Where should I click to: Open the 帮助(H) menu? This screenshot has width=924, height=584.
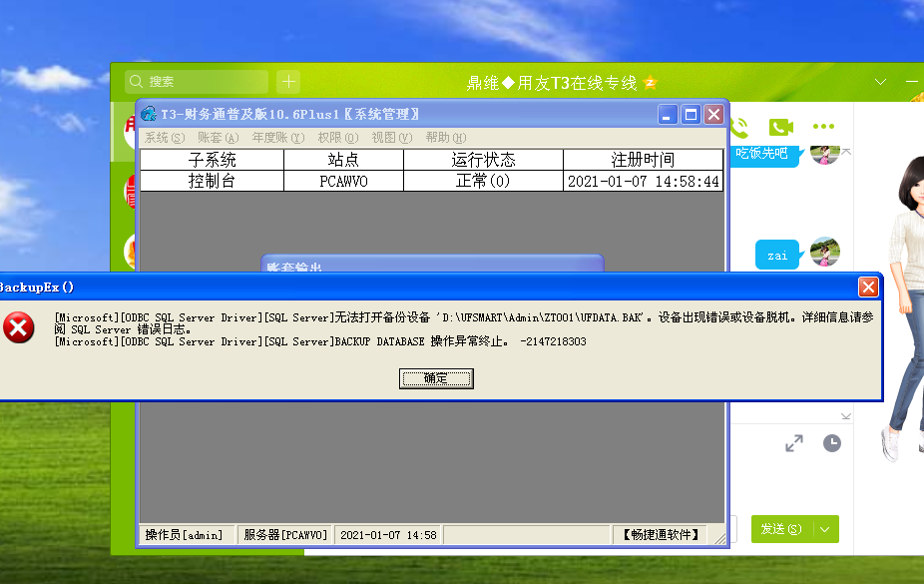pyautogui.click(x=446, y=138)
